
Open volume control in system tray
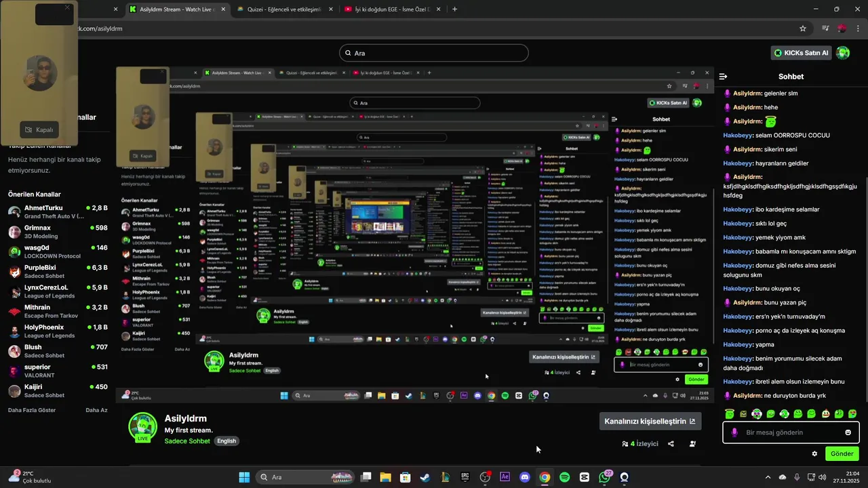822,477
